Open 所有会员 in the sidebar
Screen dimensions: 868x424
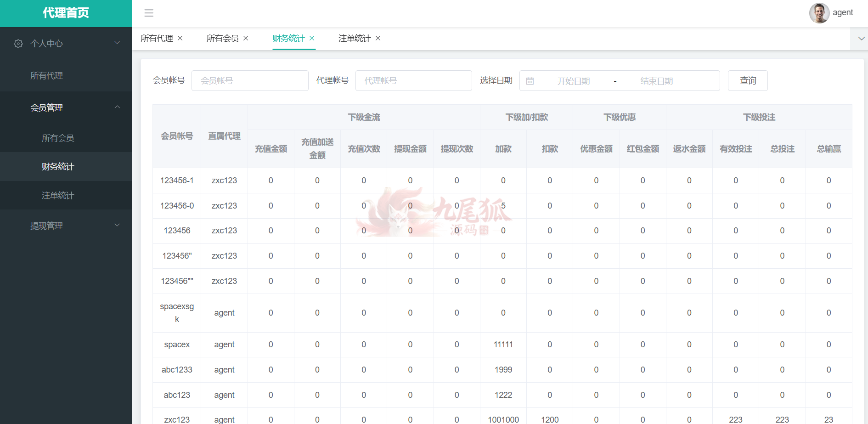click(58, 138)
